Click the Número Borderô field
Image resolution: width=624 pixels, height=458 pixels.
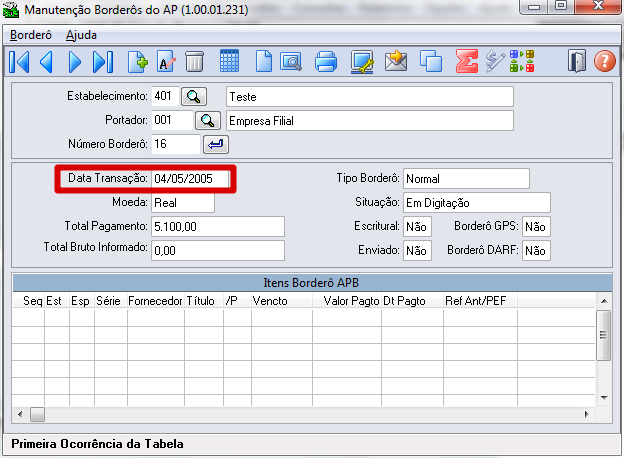176,144
